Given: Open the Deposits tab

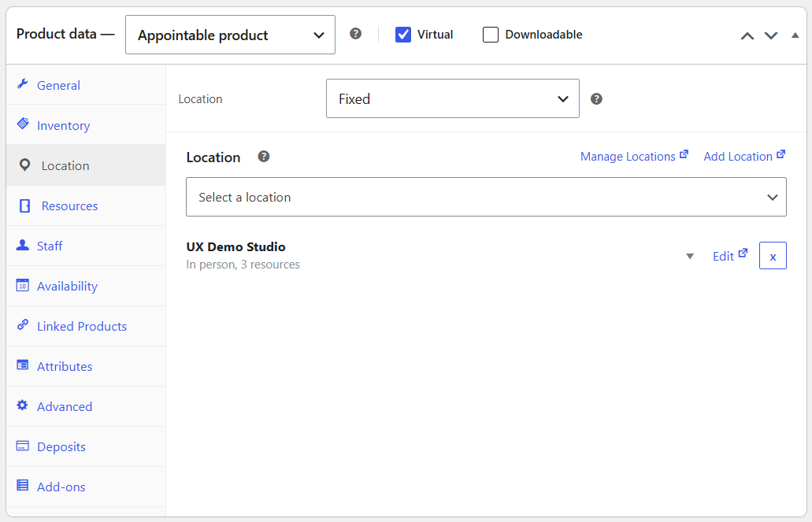Looking at the screenshot, I should (x=86, y=446).
